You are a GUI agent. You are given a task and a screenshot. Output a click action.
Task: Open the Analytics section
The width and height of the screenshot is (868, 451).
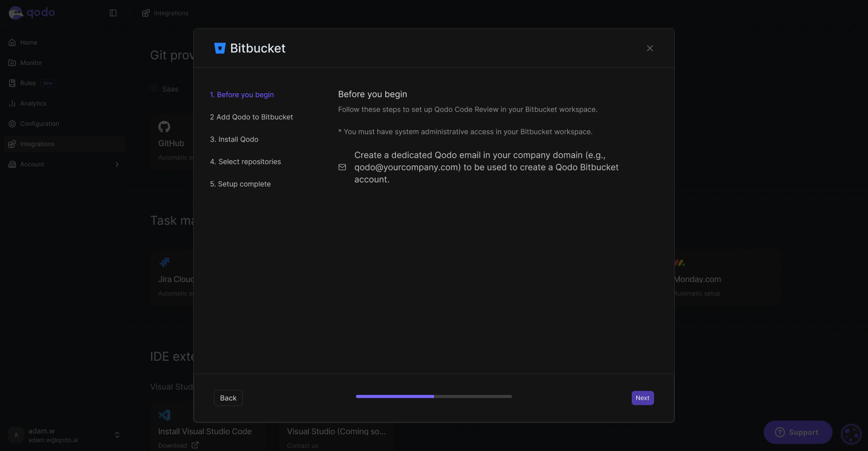click(64, 103)
